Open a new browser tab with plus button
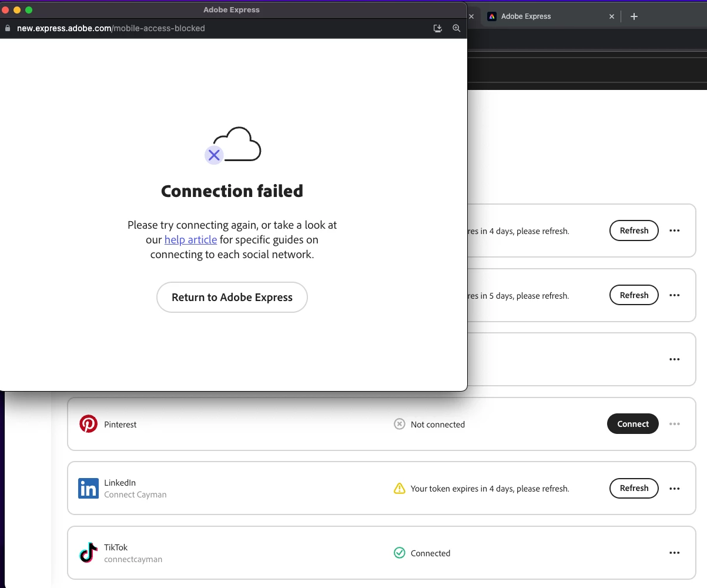 point(634,16)
